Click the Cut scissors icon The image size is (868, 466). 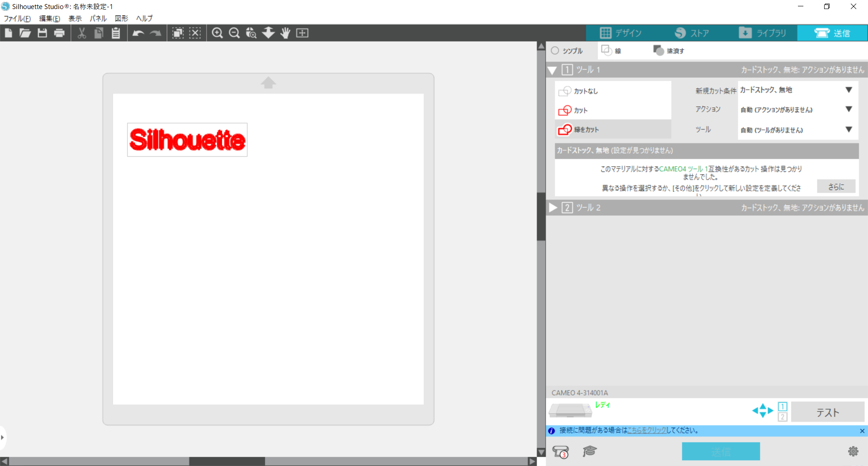pyautogui.click(x=82, y=33)
